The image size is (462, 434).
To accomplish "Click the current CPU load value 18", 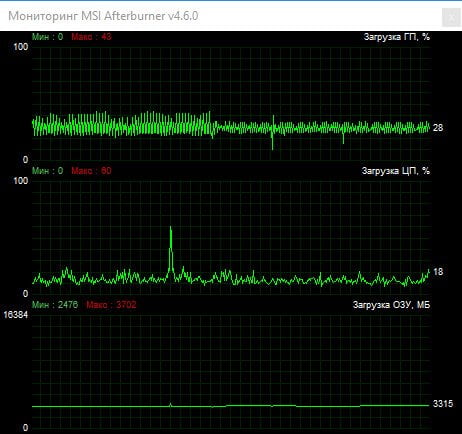I will coord(438,272).
